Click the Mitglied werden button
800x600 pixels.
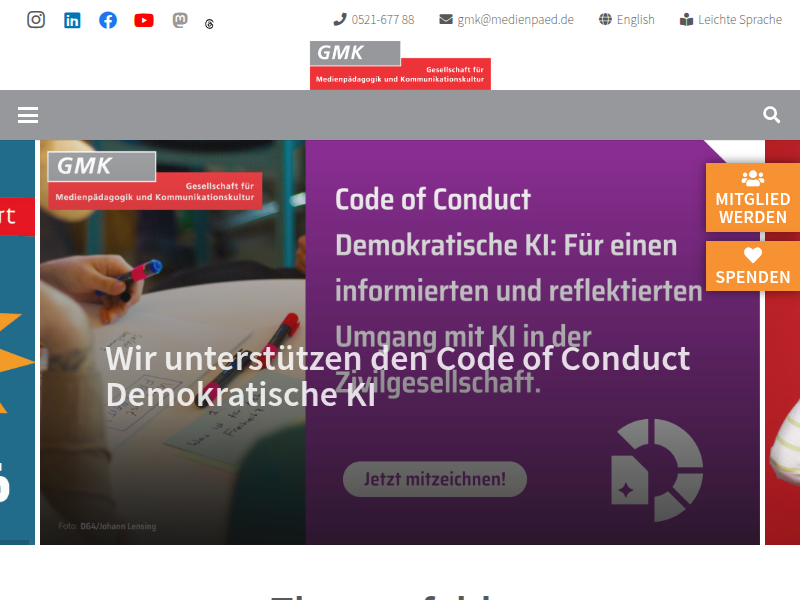[753, 198]
